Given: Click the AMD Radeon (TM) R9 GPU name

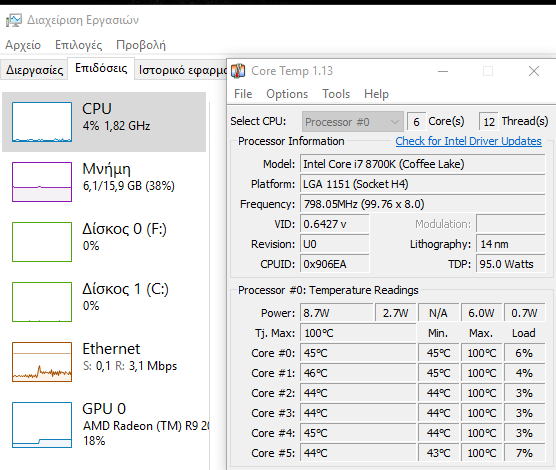Looking at the screenshot, I should [146, 426].
